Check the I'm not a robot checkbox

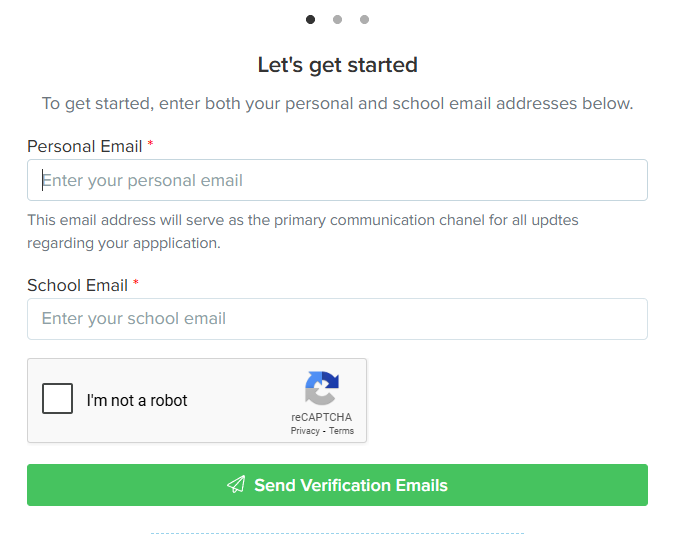point(57,398)
